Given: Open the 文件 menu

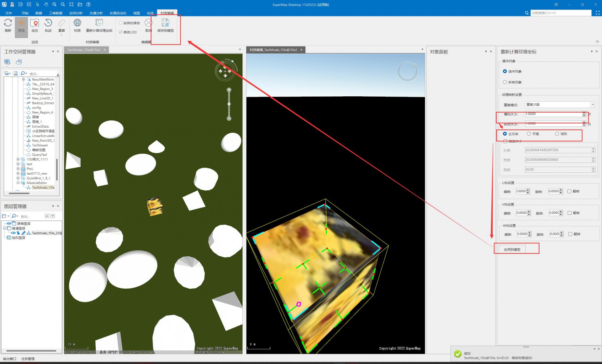Looking at the screenshot, I should (x=9, y=13).
